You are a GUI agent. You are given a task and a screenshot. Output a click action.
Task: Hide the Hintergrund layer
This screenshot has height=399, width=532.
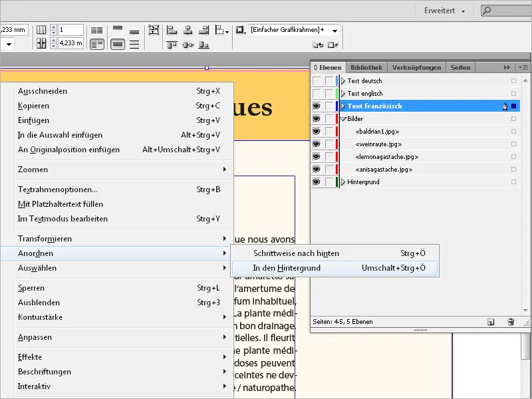click(317, 182)
